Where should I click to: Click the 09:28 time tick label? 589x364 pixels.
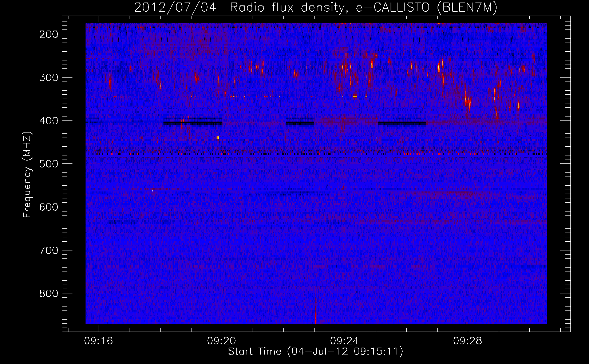(x=468, y=341)
